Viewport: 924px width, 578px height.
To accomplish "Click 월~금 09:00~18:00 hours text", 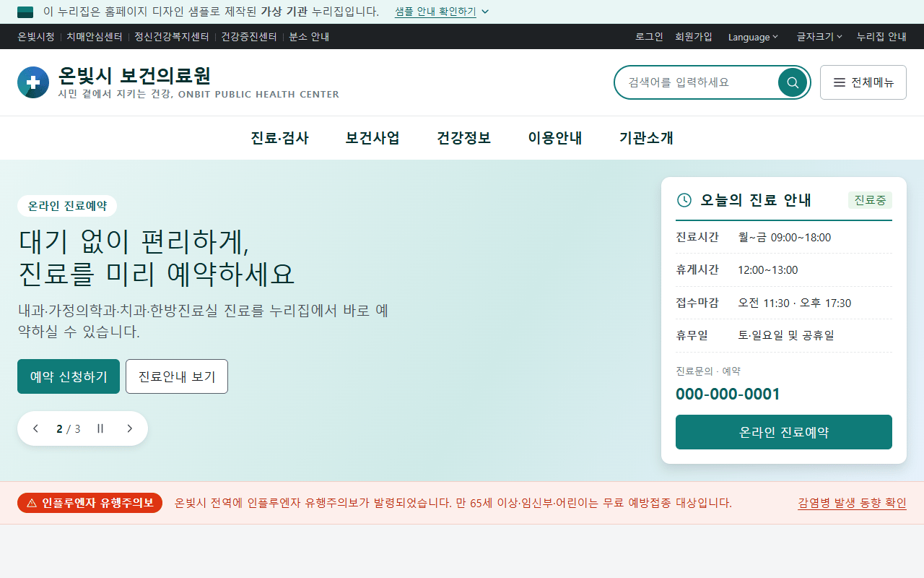I will click(784, 237).
